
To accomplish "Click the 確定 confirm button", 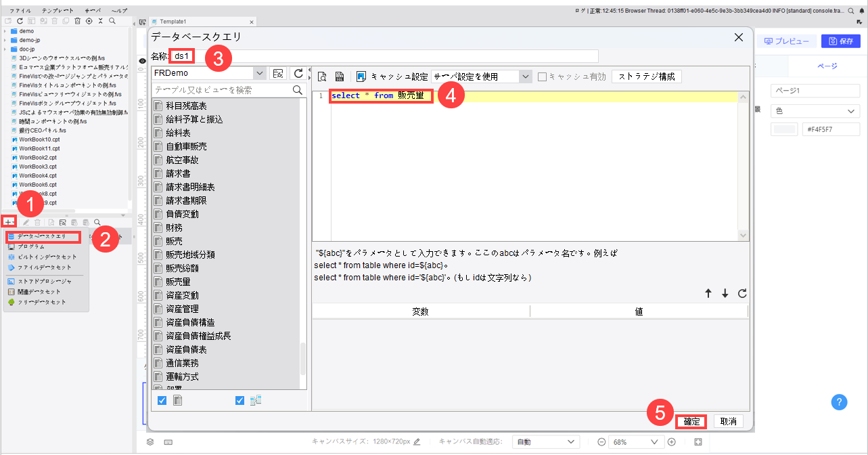I will [x=691, y=421].
